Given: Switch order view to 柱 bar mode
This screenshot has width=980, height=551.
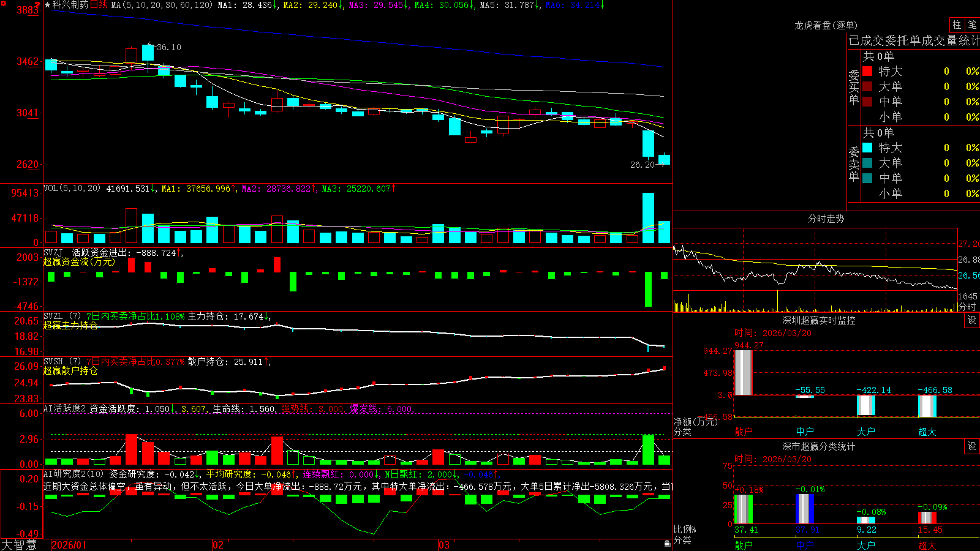Looking at the screenshot, I should pyautogui.click(x=957, y=24).
